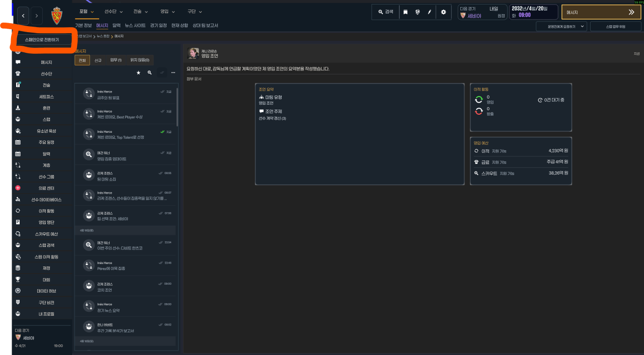Screen dimensions: 644x355
Task: Expand the 영입 top menu dropdown
Action: (x=168, y=11)
